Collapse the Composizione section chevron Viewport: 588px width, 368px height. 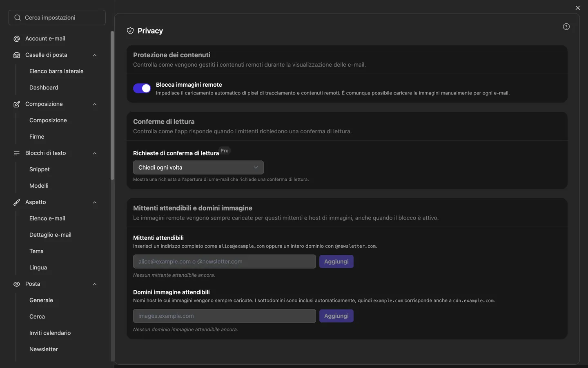(95, 104)
